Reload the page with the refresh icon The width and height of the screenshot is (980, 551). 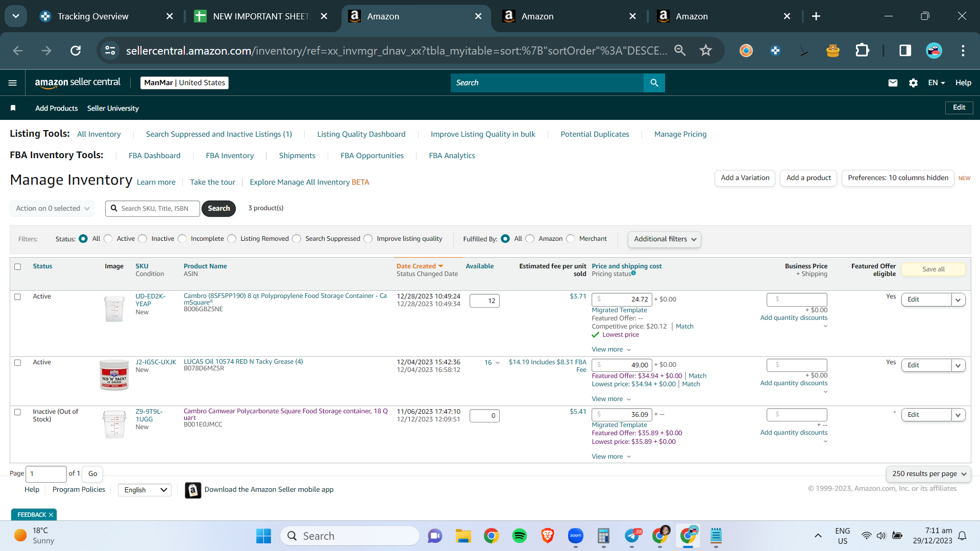76,51
